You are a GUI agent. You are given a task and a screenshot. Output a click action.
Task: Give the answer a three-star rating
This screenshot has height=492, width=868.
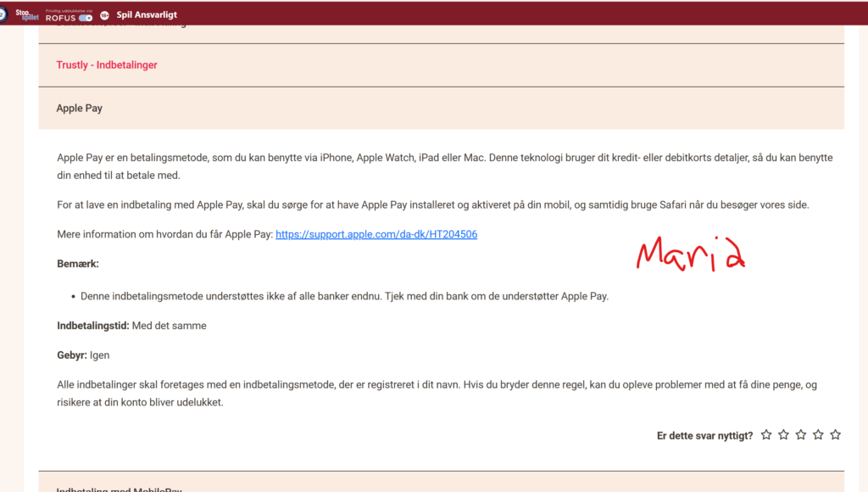pos(801,435)
